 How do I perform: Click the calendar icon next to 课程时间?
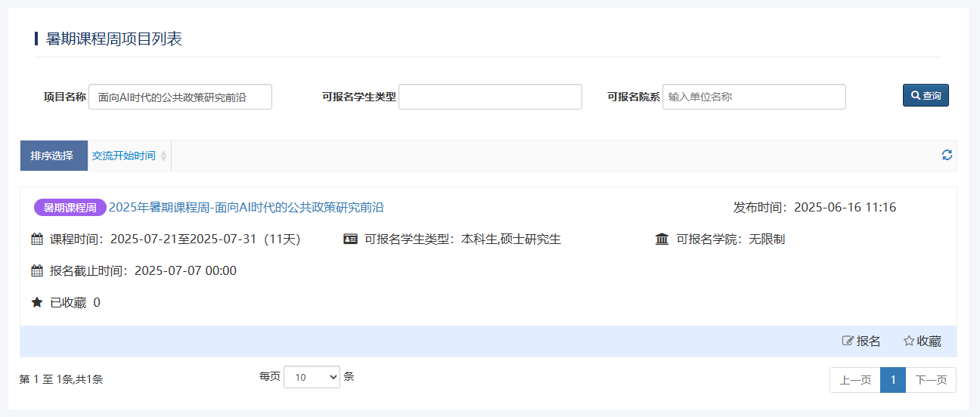pos(37,239)
